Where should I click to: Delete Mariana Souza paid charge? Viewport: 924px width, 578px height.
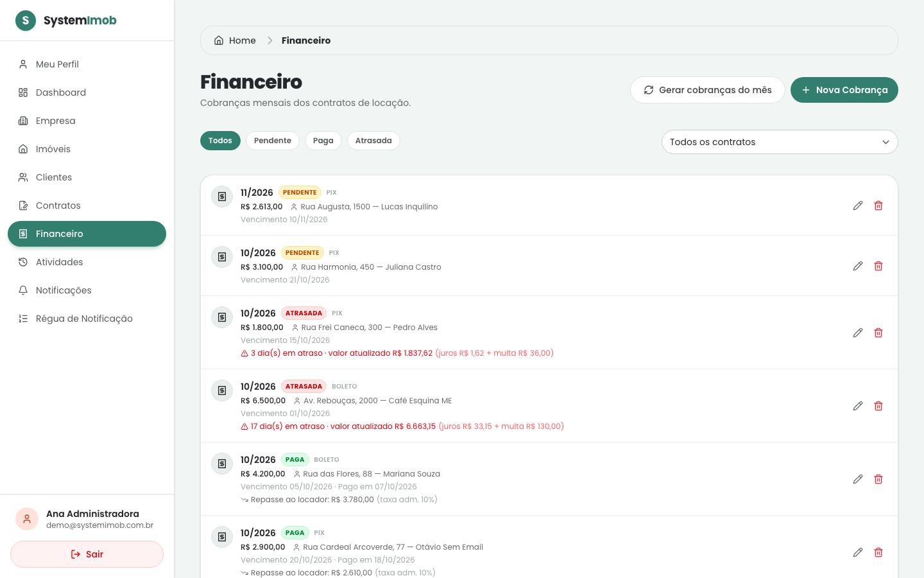tap(878, 479)
